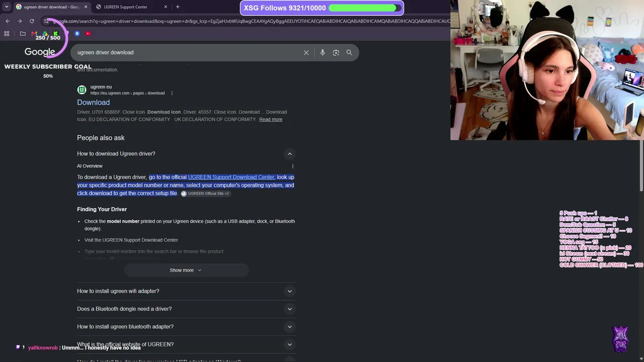Focus the browser address bar URL

click(252, 21)
